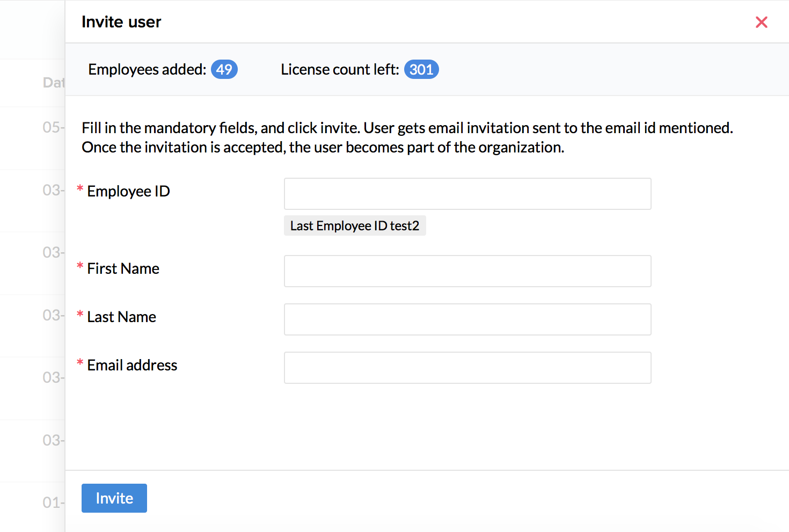This screenshot has width=789, height=532.
Task: Click the Last Name field label
Action: [121, 317]
